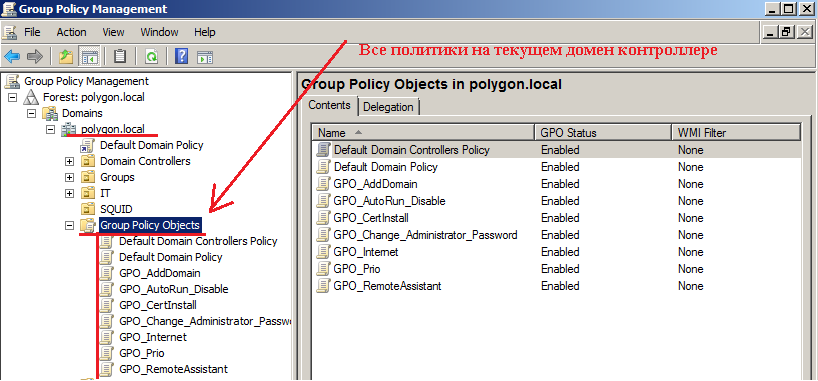Click the Groups OU folder icon
818x381 pixels.
(x=88, y=177)
